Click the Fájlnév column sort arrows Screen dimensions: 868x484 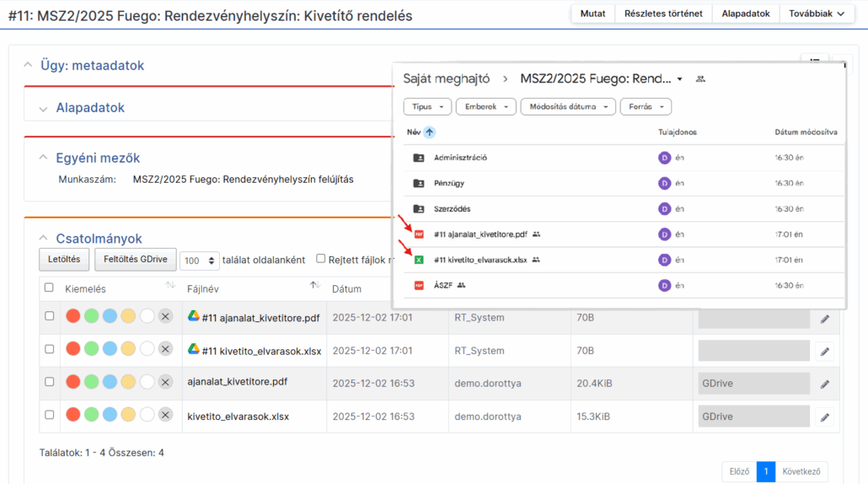(x=315, y=287)
